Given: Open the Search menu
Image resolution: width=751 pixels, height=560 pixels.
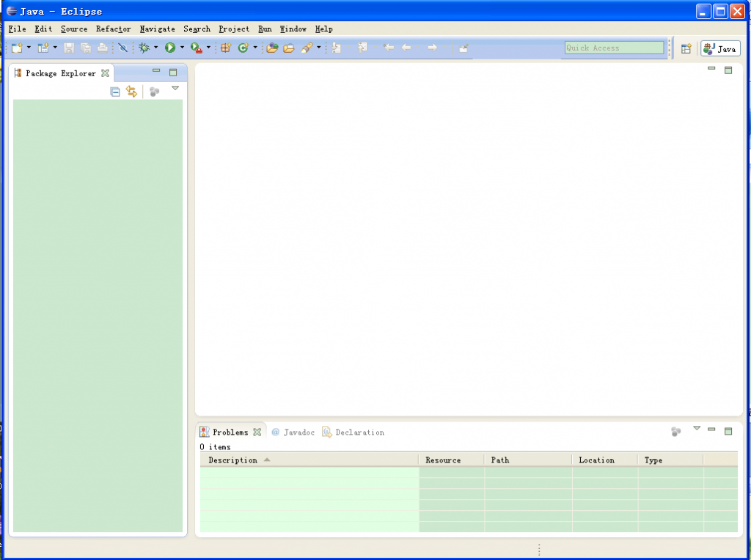Looking at the screenshot, I should pos(197,29).
